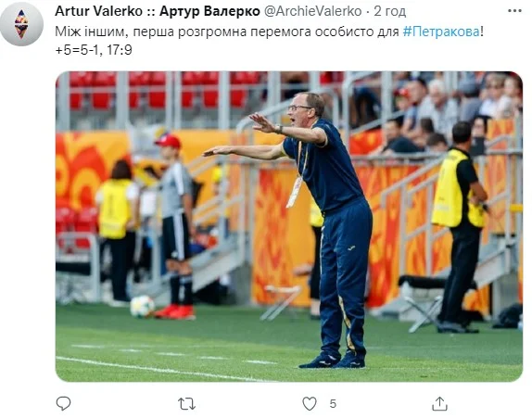The image size is (532, 418).
Task: Click the ball boy wearing red cap
Action: pos(176,227)
